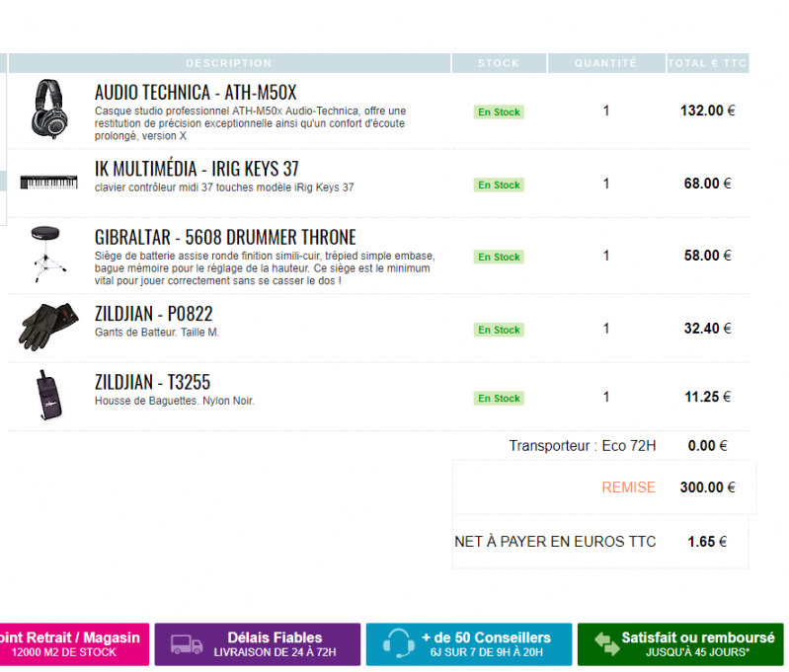789x672 pixels.
Task: Click the Point Retrait / Magasin pink banner
Action: click(74, 644)
